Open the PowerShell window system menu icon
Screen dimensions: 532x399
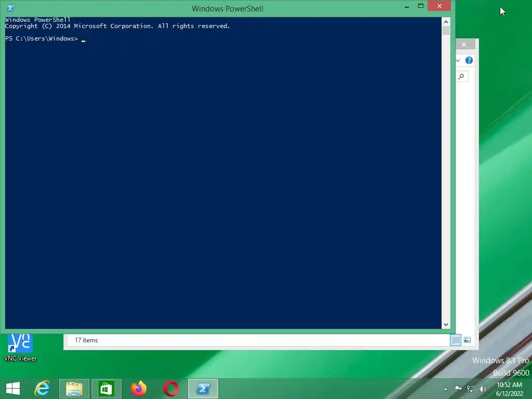(10, 8)
